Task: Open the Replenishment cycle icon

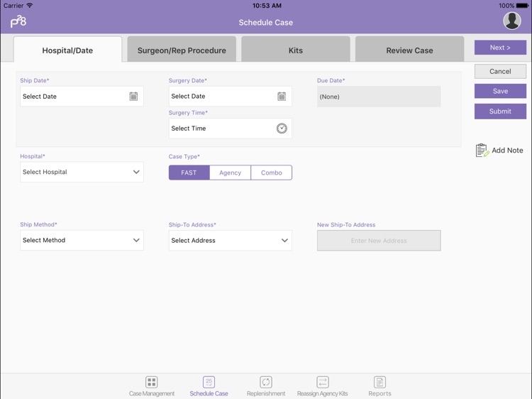Action: pos(266,382)
